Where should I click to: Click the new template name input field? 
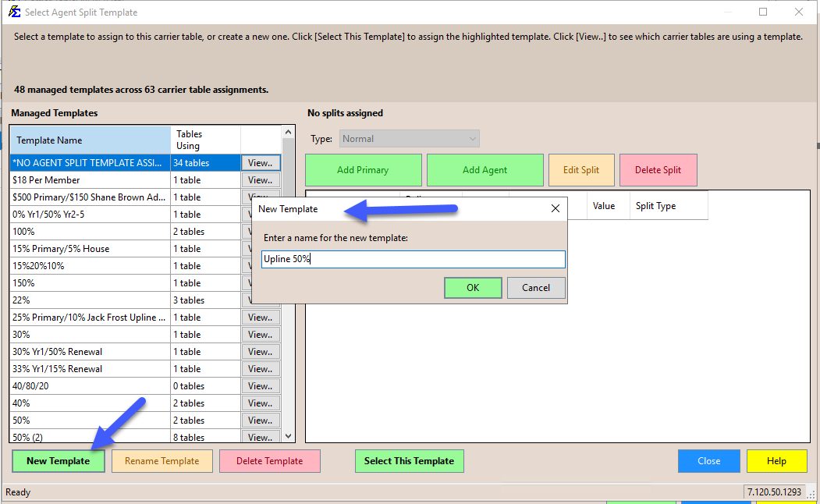click(x=414, y=259)
